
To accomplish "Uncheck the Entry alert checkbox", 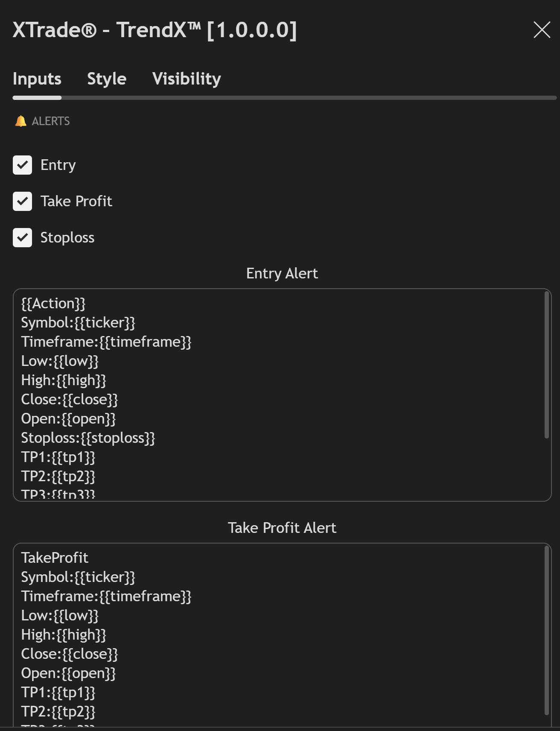I will click(x=23, y=165).
